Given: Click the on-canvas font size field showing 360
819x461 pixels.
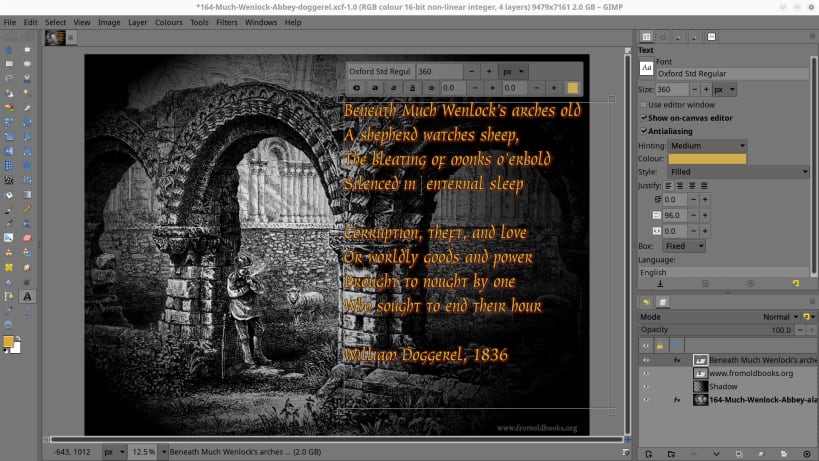Looking at the screenshot, I should 439,72.
